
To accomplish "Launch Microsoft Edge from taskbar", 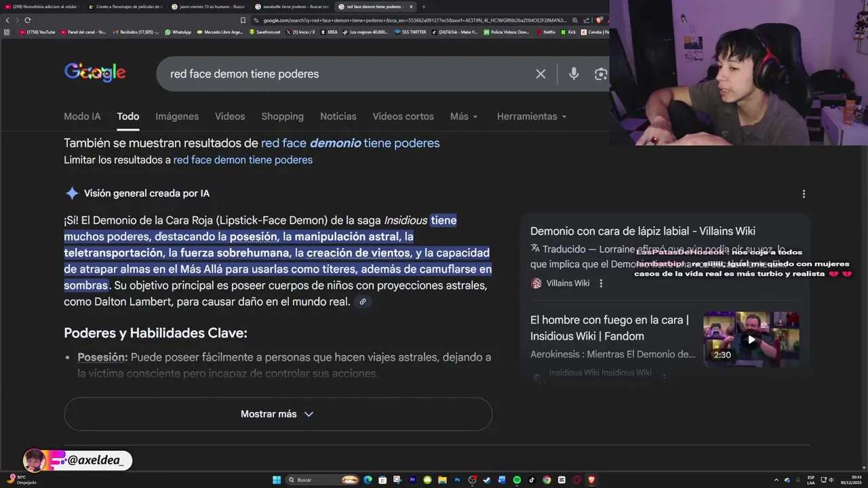I will (368, 480).
